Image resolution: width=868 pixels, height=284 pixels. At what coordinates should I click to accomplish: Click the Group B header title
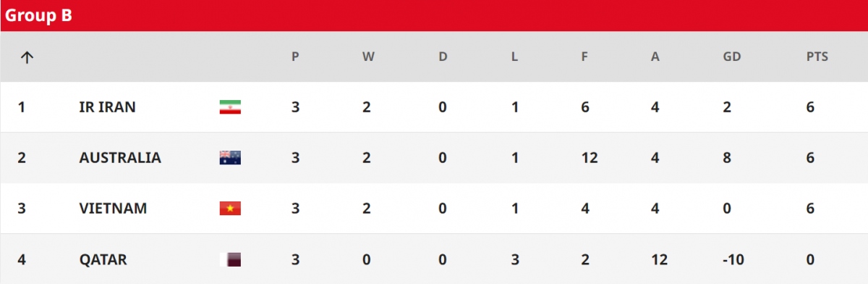coord(38,16)
